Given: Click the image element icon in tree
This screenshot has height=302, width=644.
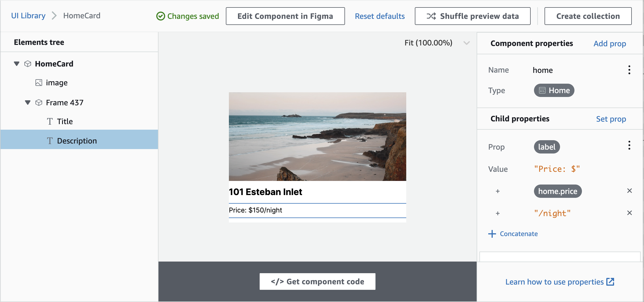Looking at the screenshot, I should pos(39,83).
